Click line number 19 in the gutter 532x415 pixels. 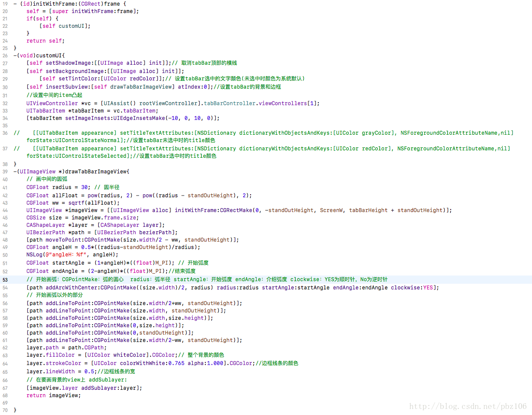click(4, 3)
